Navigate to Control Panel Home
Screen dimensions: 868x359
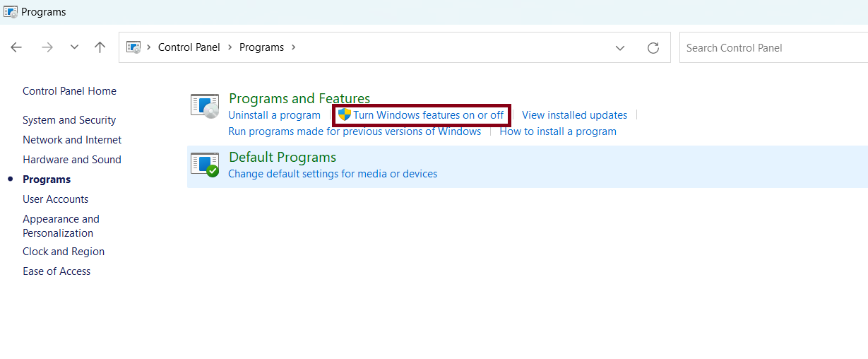pos(69,91)
